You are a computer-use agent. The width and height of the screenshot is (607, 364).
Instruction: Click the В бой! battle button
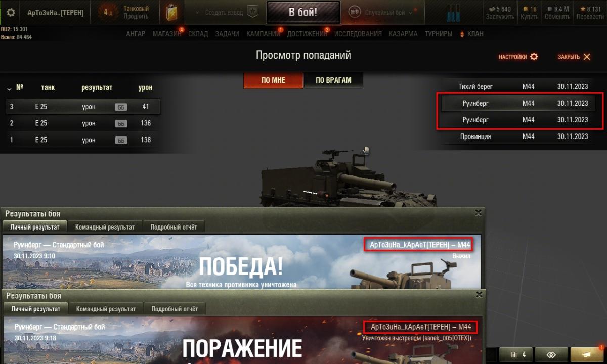point(303,13)
